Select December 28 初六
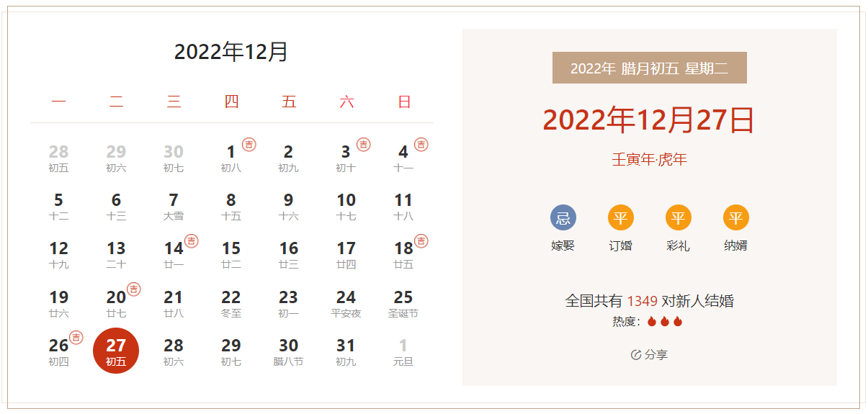The width and height of the screenshot is (868, 414). click(174, 352)
